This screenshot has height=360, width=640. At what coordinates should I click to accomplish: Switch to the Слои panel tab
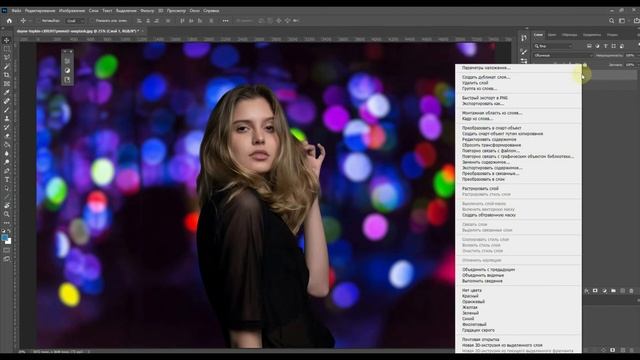click(x=538, y=35)
